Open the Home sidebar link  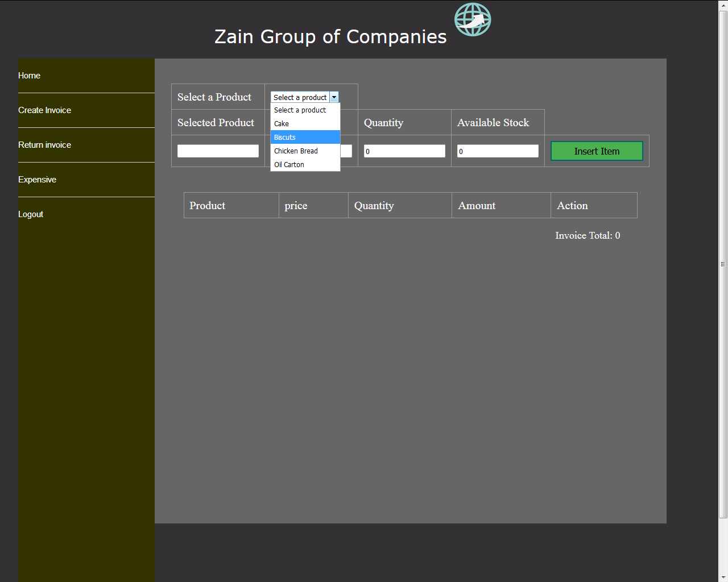click(29, 76)
